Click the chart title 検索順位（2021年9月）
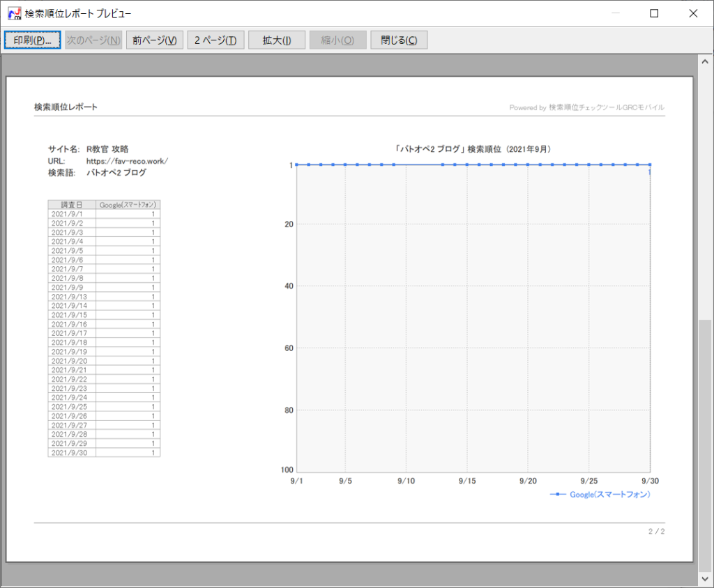714x588 pixels. click(x=473, y=148)
